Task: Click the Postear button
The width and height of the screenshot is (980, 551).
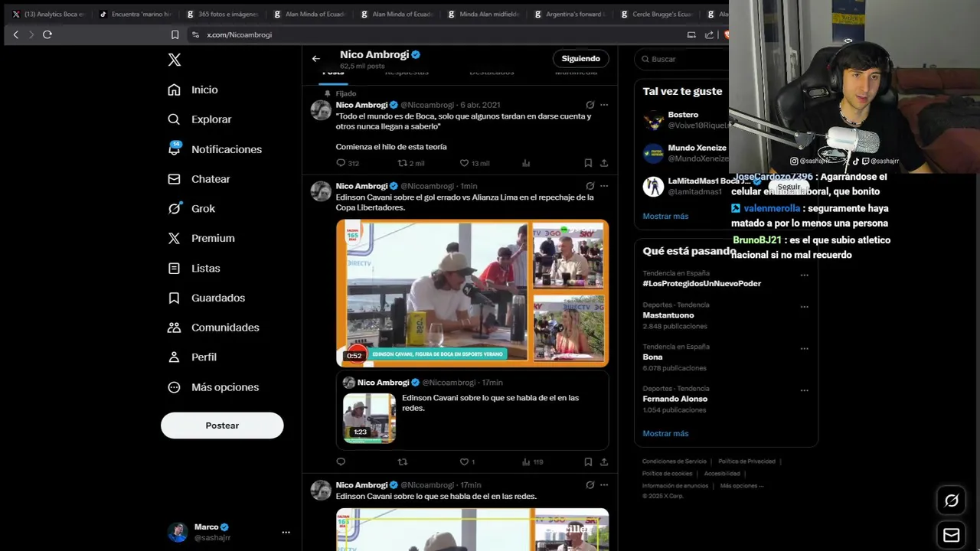Action: click(222, 425)
